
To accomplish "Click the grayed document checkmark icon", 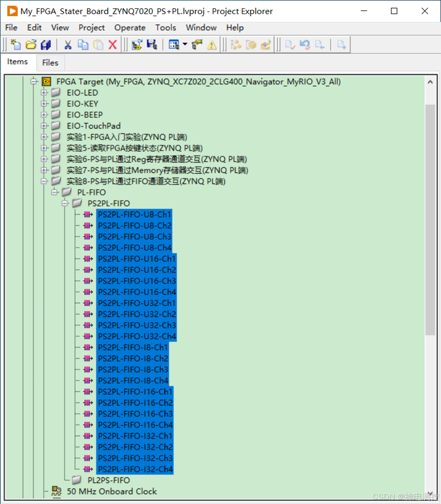I will tap(290, 45).
